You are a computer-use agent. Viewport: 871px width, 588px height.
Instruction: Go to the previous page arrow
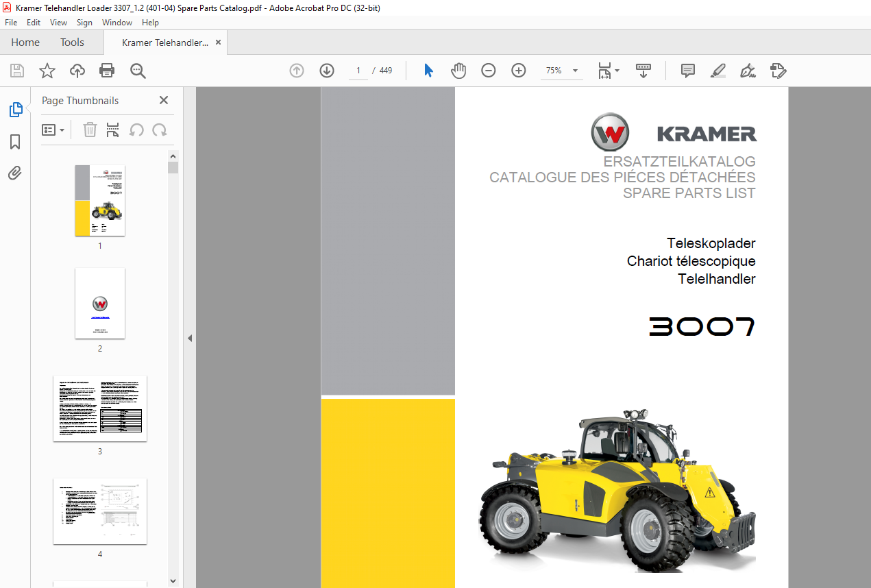click(297, 71)
